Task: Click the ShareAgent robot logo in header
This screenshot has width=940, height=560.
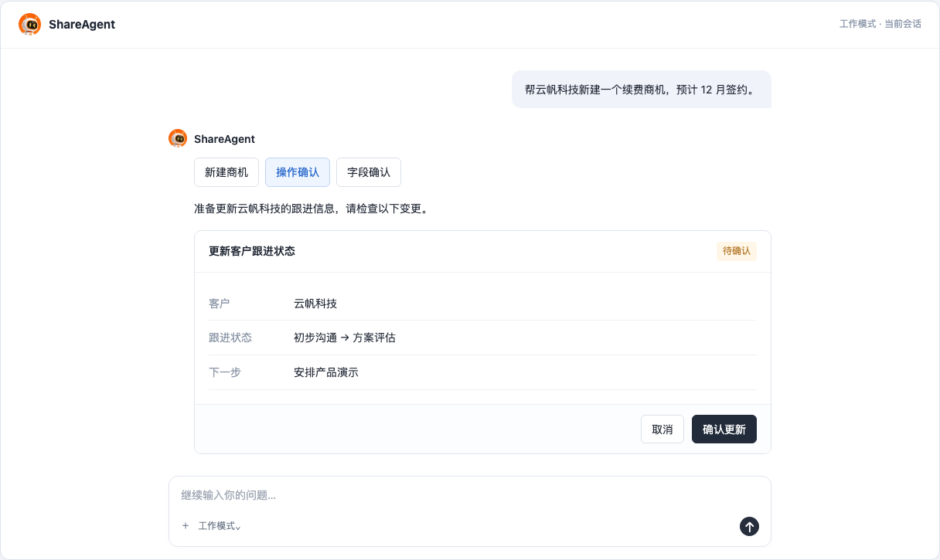Action: pyautogui.click(x=29, y=25)
